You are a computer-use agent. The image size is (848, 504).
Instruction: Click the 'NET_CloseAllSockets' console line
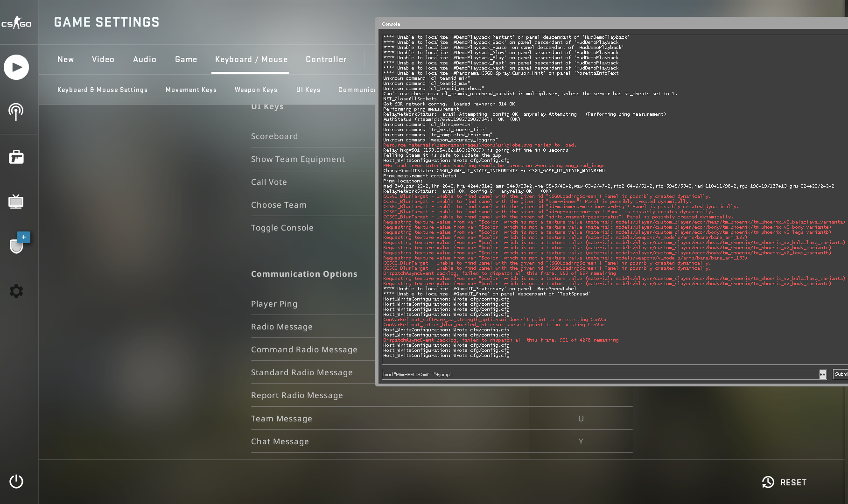pos(410,98)
